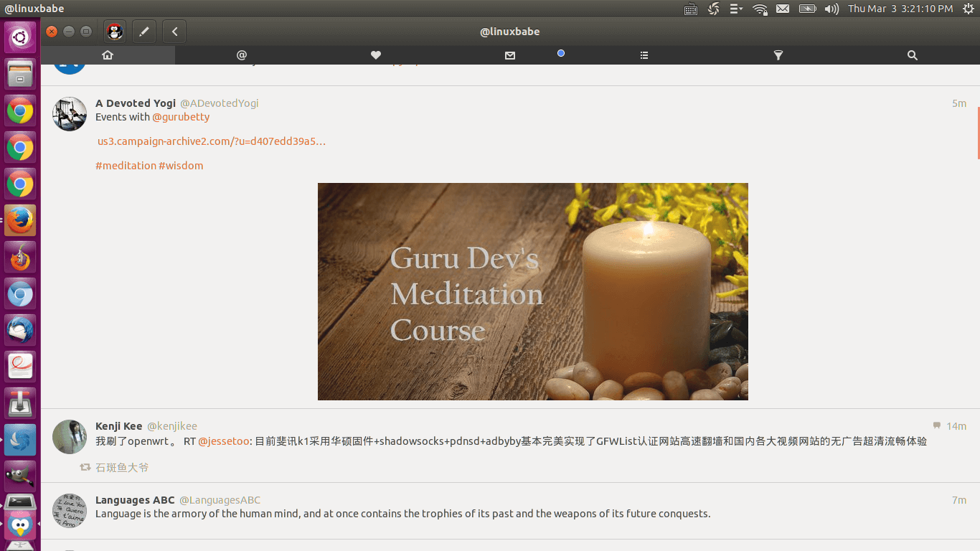Viewport: 980px width, 551px height.
Task: Open the Filters funnel tab
Action: click(778, 55)
